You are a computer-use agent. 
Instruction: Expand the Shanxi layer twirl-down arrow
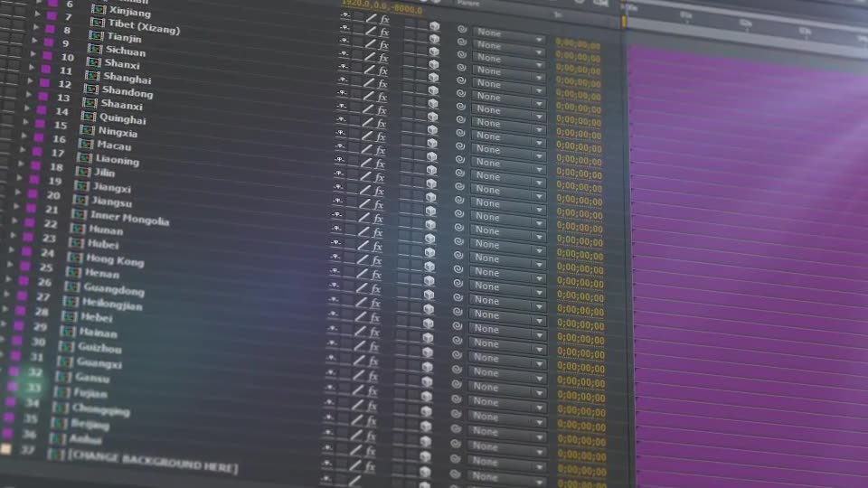pyautogui.click(x=33, y=54)
